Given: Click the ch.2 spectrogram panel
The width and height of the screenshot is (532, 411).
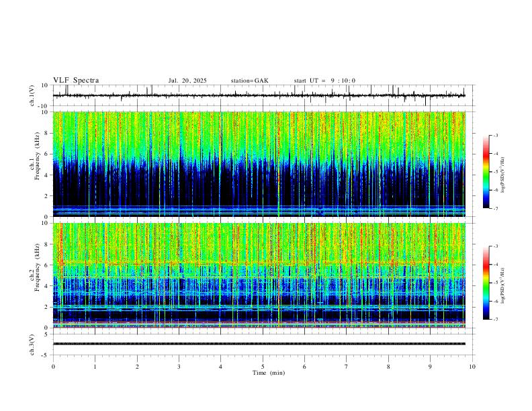Looking at the screenshot, I should tap(259, 275).
